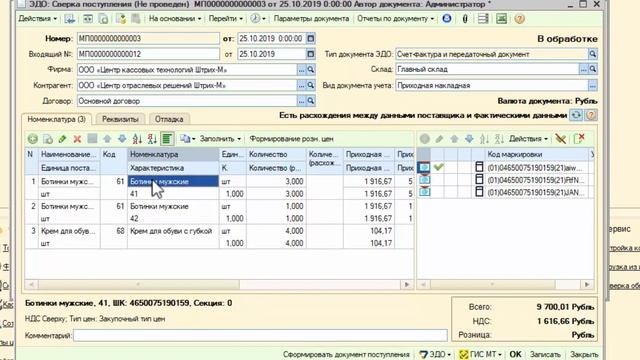640x360 pixels.
Task: Add a new row in the Номенклатура table
Action: tap(33, 139)
